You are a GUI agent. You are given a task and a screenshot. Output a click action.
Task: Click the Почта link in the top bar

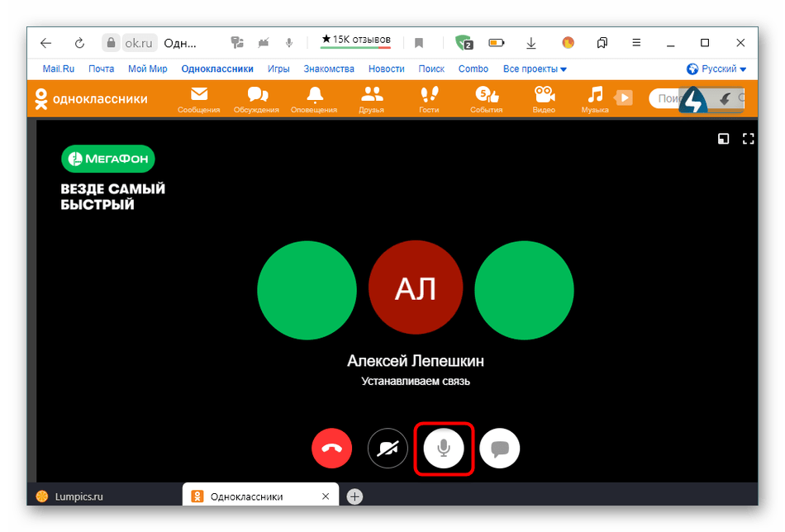[102, 69]
